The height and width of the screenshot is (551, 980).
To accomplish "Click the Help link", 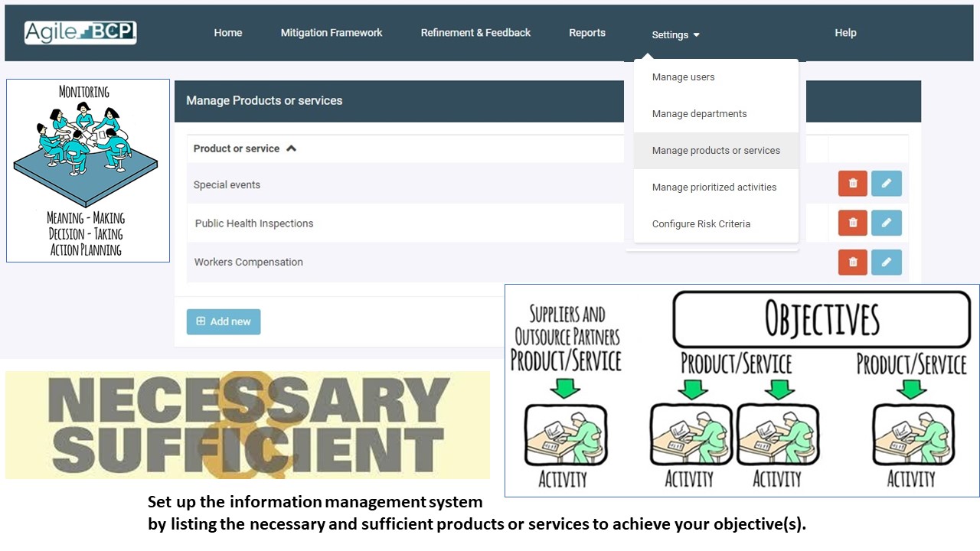I will click(x=845, y=32).
